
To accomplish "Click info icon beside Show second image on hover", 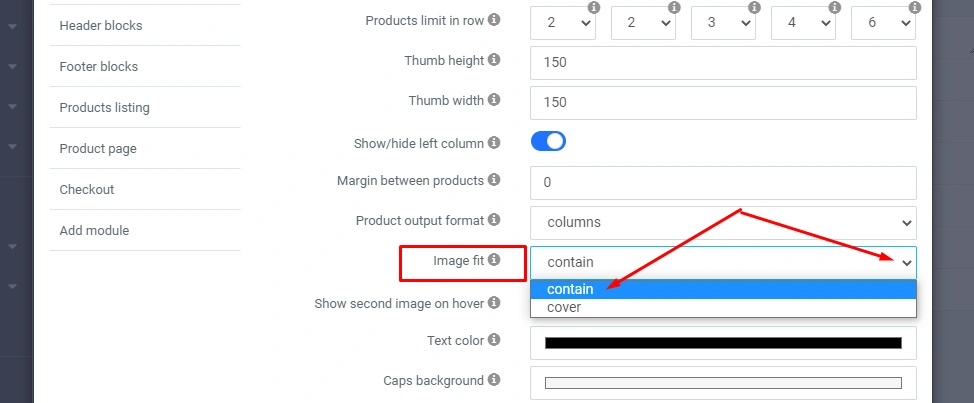I will point(494,302).
